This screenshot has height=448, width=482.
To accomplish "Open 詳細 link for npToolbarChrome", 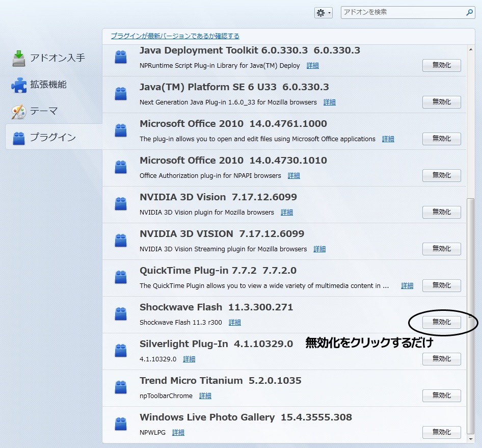I will coord(205,396).
